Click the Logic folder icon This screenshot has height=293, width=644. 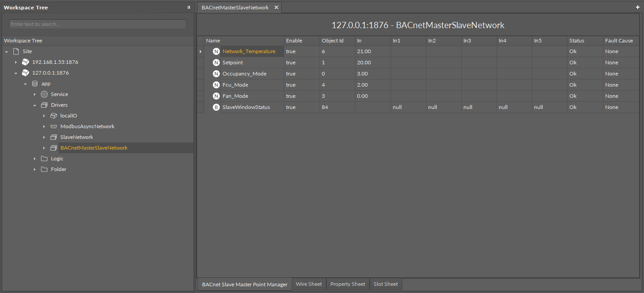44,159
